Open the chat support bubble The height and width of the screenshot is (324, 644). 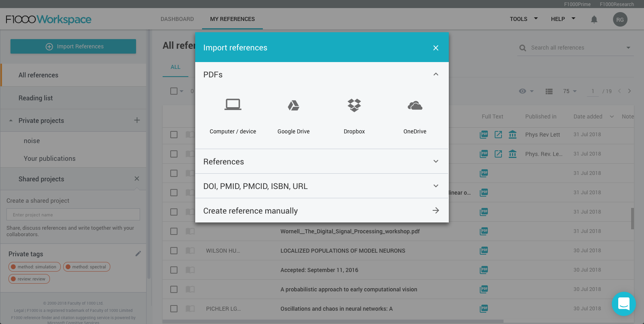click(x=623, y=304)
